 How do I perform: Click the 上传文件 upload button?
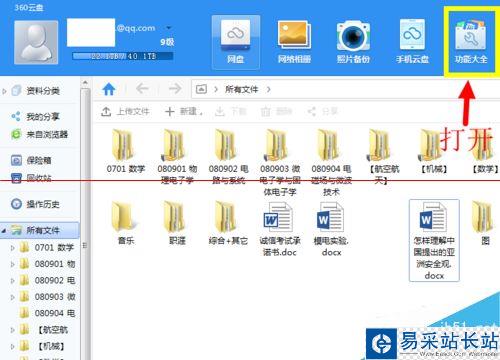point(125,111)
